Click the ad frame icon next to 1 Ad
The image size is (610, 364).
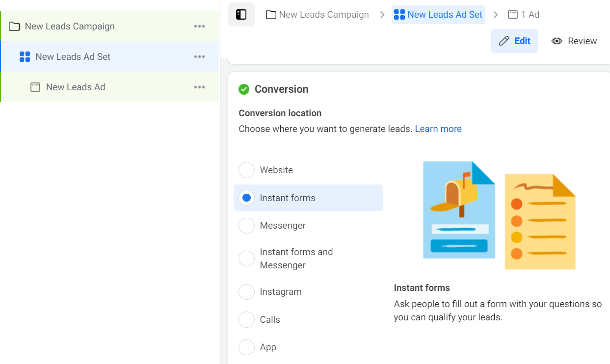512,14
